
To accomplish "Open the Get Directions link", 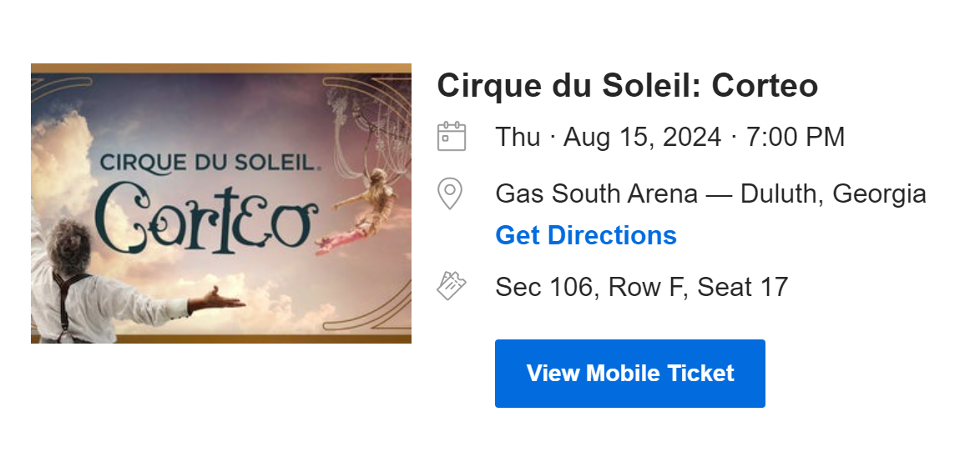I will 586,235.
